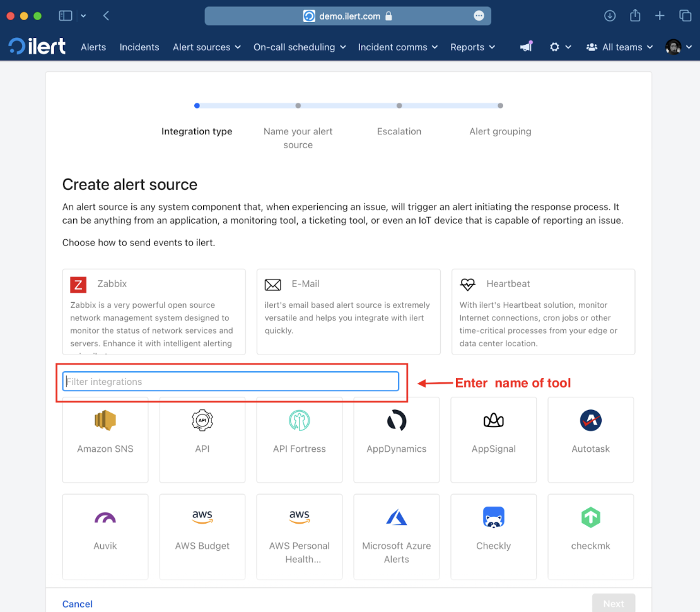Go to the ilert home logo
The width and height of the screenshot is (700, 612).
tap(37, 47)
